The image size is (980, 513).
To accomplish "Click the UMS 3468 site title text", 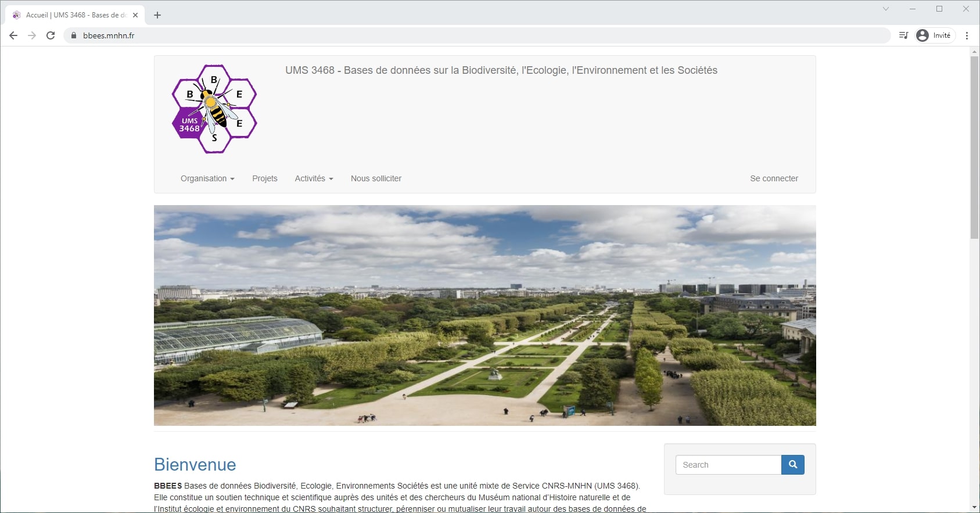I will (x=501, y=70).
